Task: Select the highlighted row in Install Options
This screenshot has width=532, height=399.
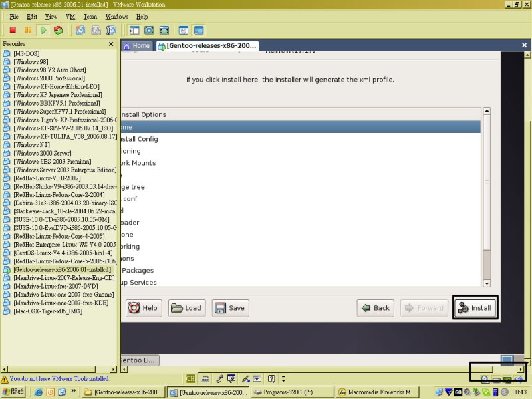Action: tap(301, 127)
